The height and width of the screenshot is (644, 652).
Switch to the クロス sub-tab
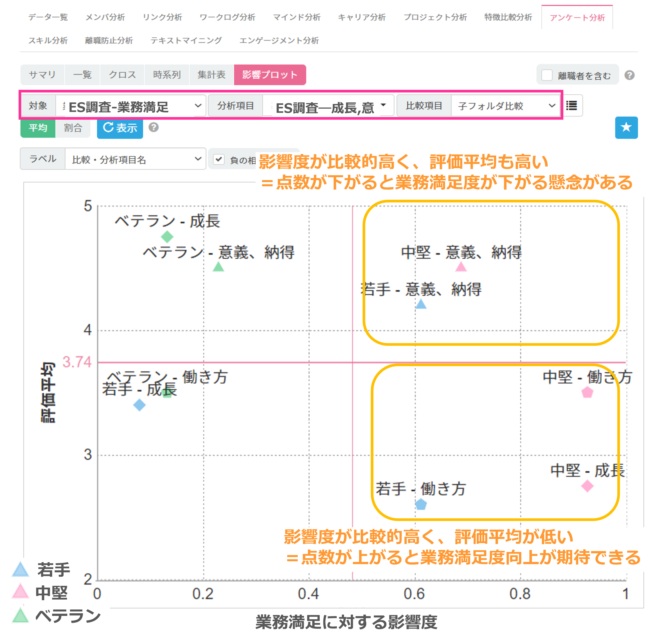tap(122, 75)
